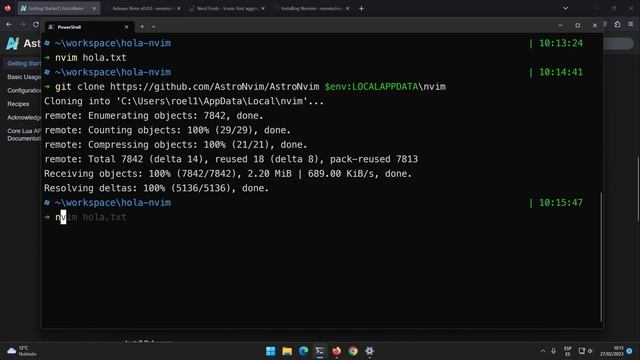The width and height of the screenshot is (640, 360).
Task: Open the browser hamburger menu
Action: [x=631, y=24]
